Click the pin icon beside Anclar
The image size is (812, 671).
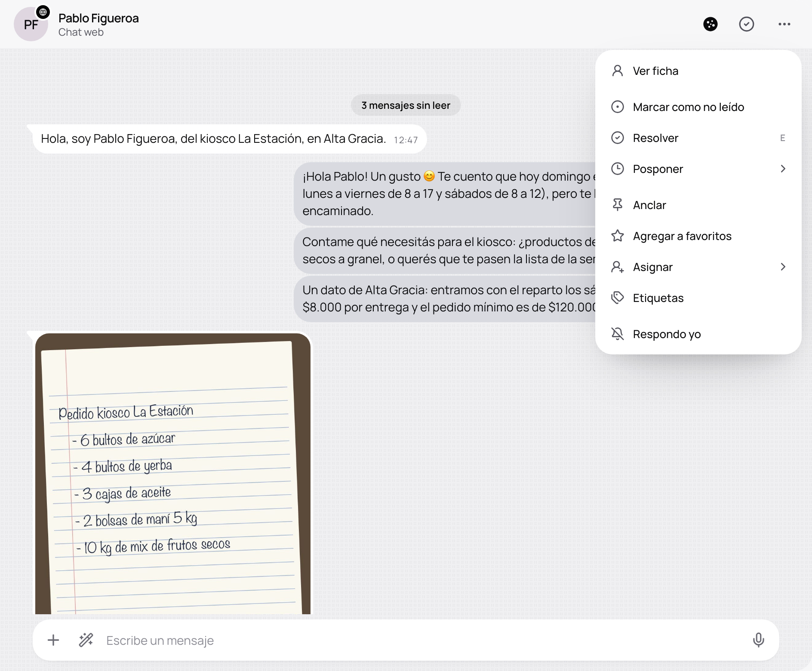click(x=618, y=205)
